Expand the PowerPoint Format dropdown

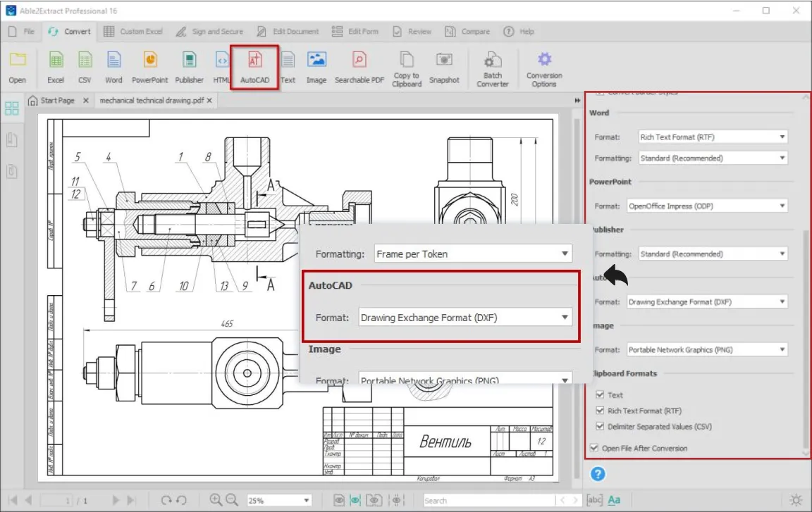coord(707,206)
